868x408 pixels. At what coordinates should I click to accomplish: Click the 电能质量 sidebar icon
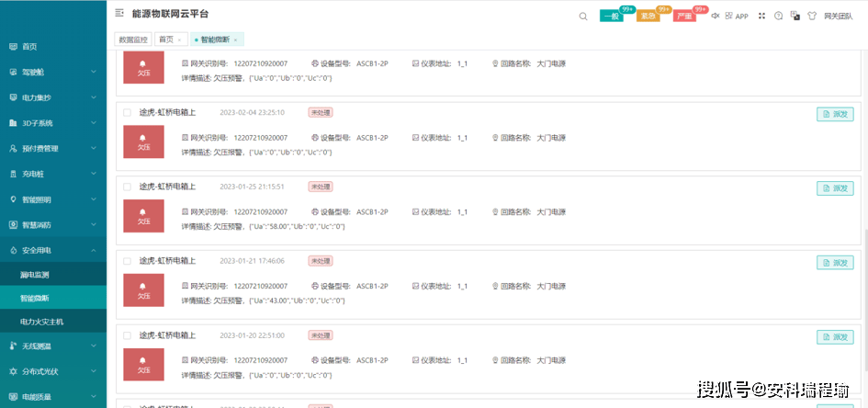[13, 397]
